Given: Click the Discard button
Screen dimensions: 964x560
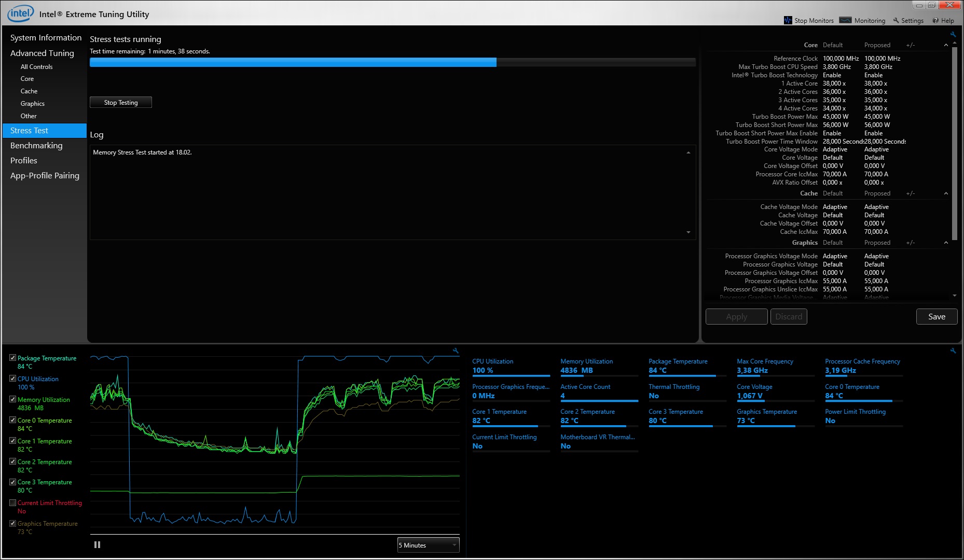Looking at the screenshot, I should 789,317.
